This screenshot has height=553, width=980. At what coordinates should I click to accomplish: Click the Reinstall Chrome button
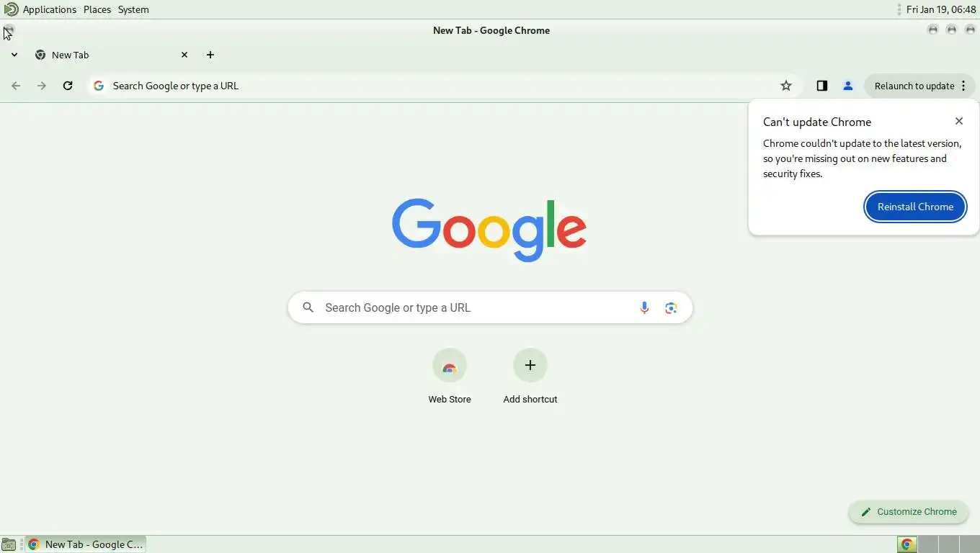click(x=915, y=207)
